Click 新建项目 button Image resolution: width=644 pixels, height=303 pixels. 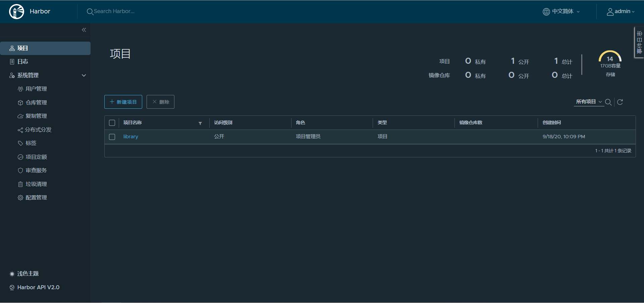pyautogui.click(x=123, y=102)
